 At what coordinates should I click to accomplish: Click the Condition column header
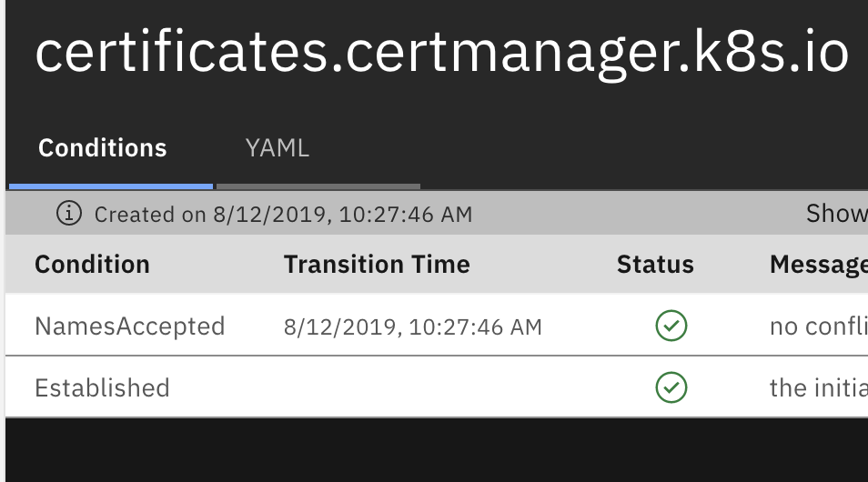pyautogui.click(x=92, y=265)
